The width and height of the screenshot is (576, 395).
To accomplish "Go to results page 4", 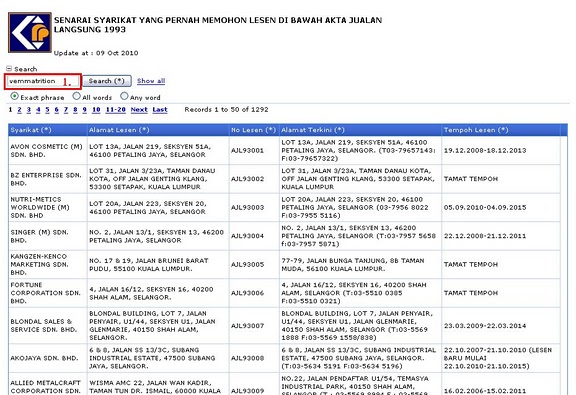I will [38, 109].
